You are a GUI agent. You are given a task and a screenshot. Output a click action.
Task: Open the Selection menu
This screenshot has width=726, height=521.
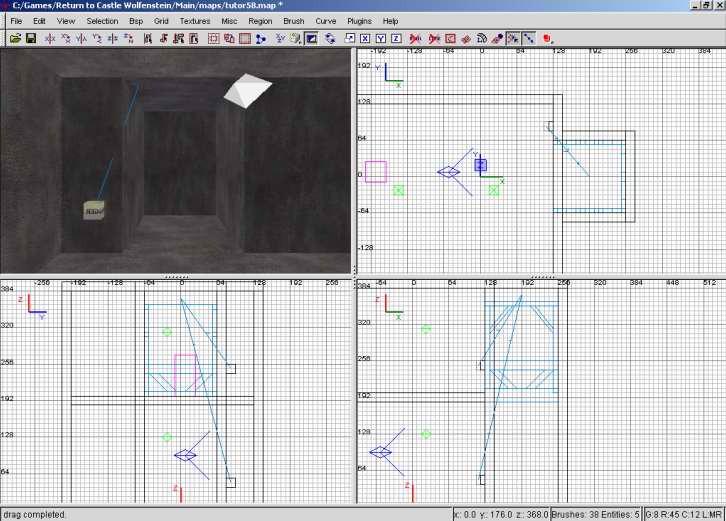tap(101, 21)
